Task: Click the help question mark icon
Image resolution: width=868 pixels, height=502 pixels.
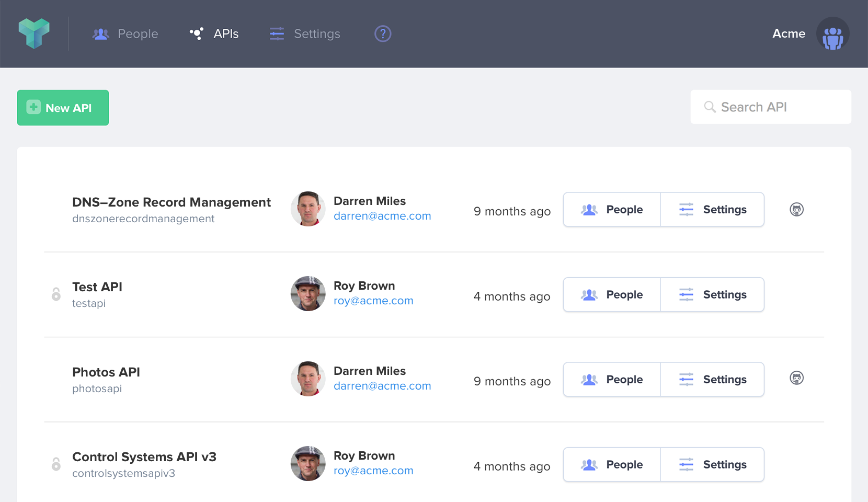Action: click(x=382, y=33)
